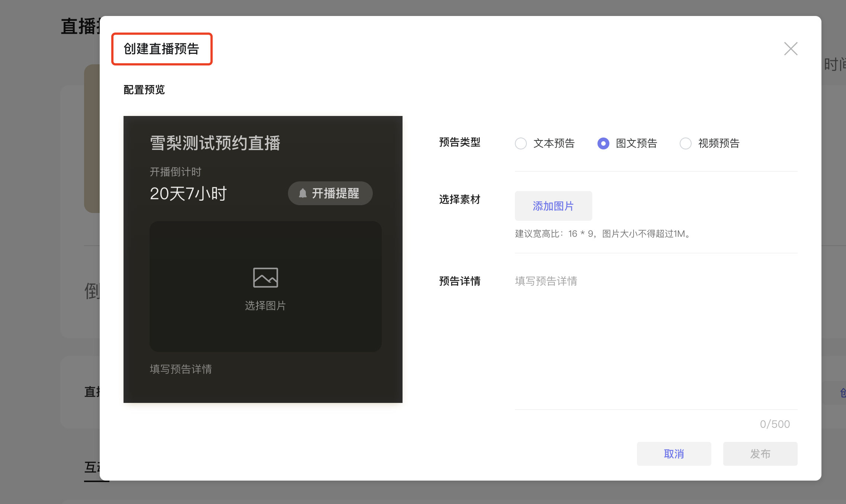Click the 配置预览 section heading
This screenshot has width=846, height=504.
144,90
